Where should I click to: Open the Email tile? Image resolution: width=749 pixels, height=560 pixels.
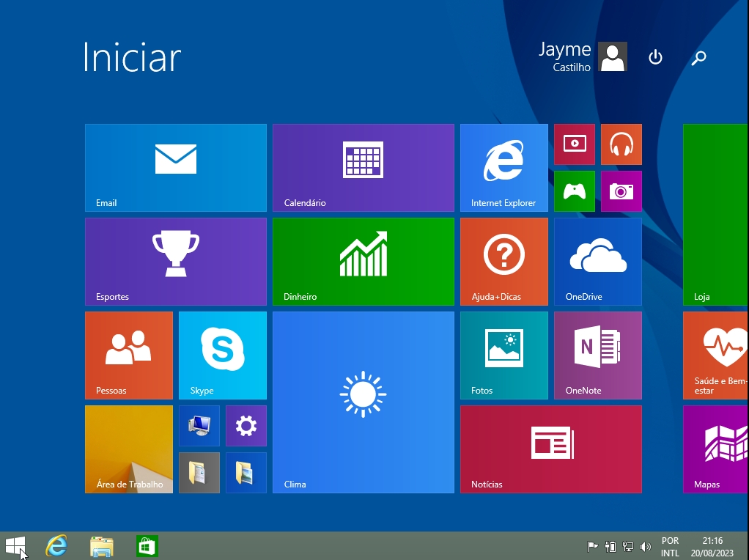175,167
